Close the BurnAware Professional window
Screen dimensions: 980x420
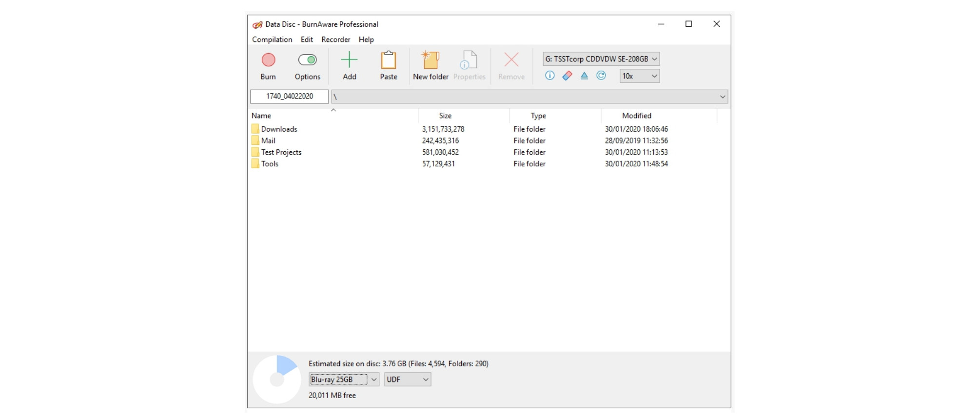[x=716, y=24]
